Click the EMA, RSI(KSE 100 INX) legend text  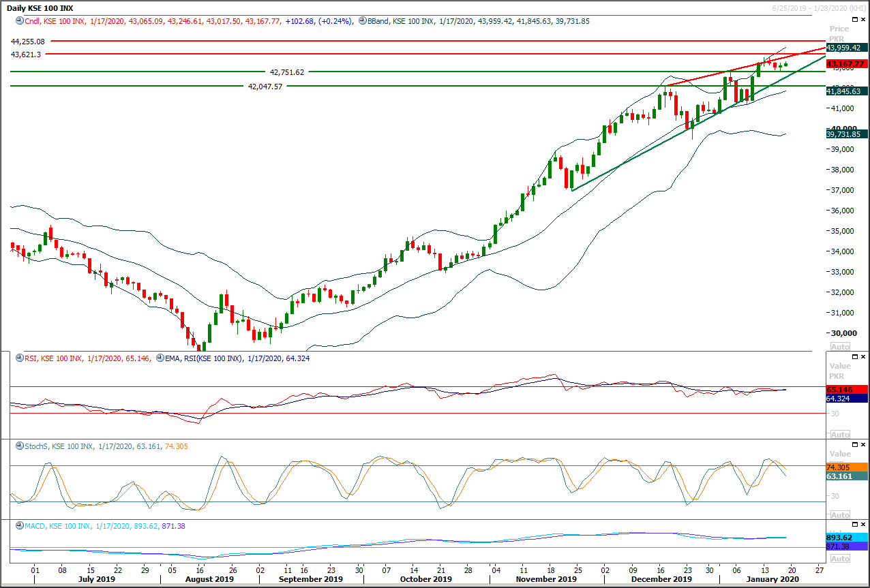[x=203, y=358]
